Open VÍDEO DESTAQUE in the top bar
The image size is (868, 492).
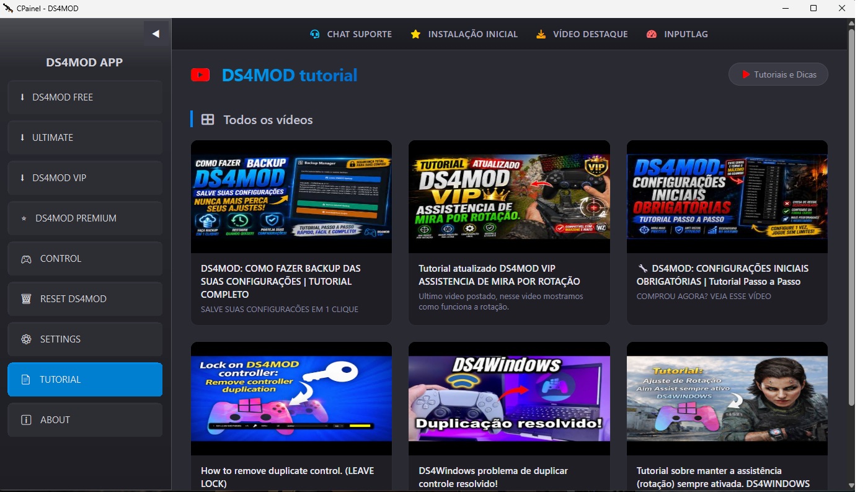click(582, 34)
